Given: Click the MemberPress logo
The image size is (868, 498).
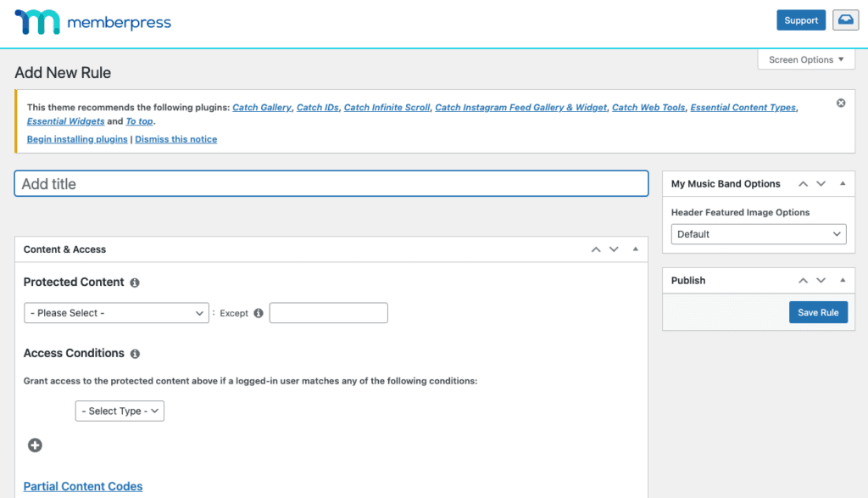Looking at the screenshot, I should [93, 22].
